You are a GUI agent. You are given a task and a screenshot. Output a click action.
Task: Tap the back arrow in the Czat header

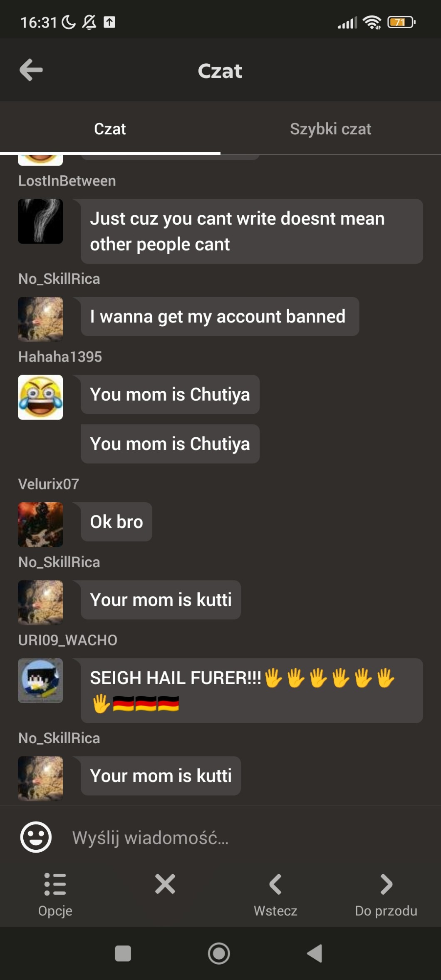pyautogui.click(x=31, y=69)
